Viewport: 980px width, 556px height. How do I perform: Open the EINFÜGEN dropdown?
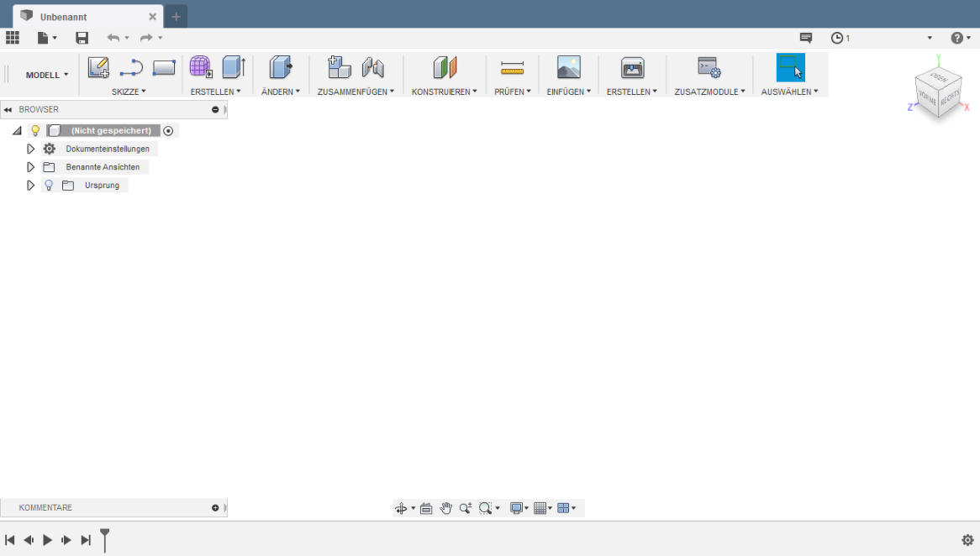coord(568,92)
